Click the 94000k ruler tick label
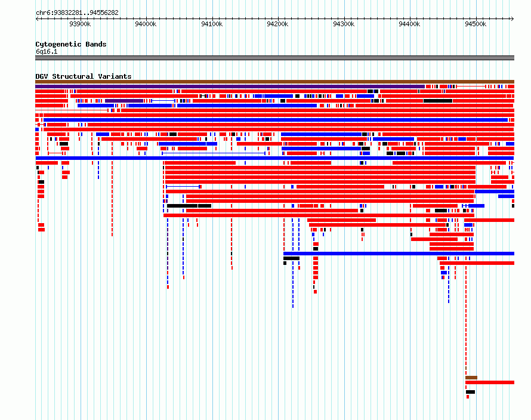531x420 pixels. [146, 24]
